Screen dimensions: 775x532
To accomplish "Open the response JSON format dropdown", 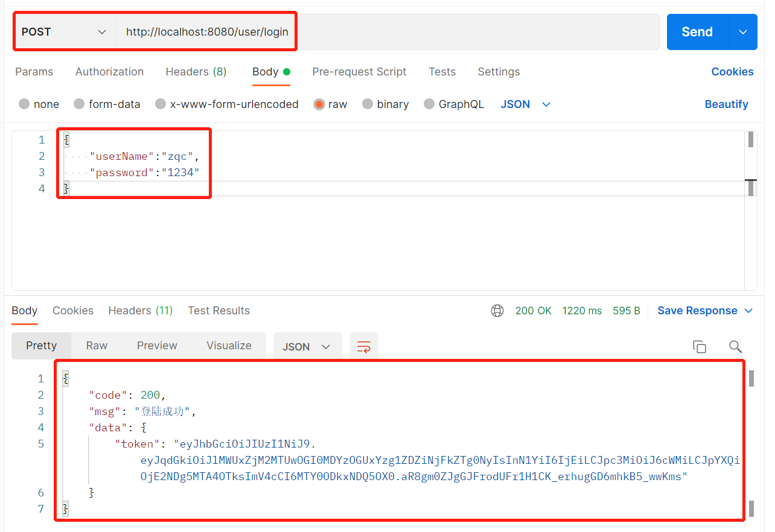I will click(x=307, y=346).
